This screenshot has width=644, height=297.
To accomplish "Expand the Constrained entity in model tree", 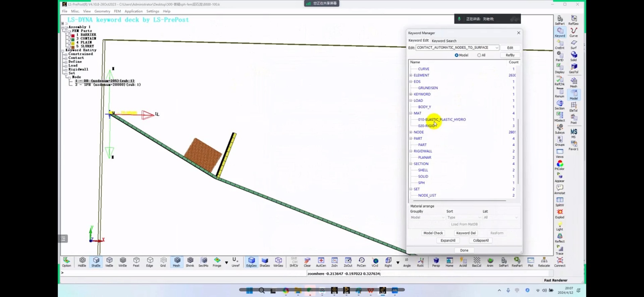I will [x=66, y=54].
